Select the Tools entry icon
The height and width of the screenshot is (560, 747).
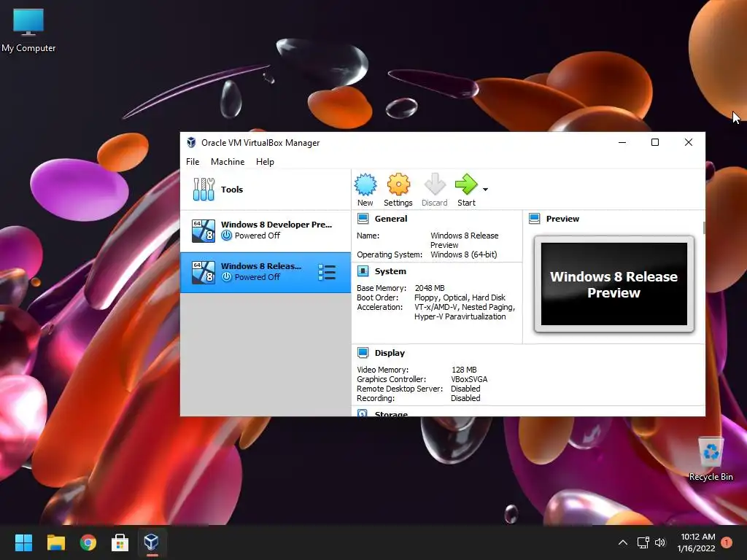pos(204,189)
